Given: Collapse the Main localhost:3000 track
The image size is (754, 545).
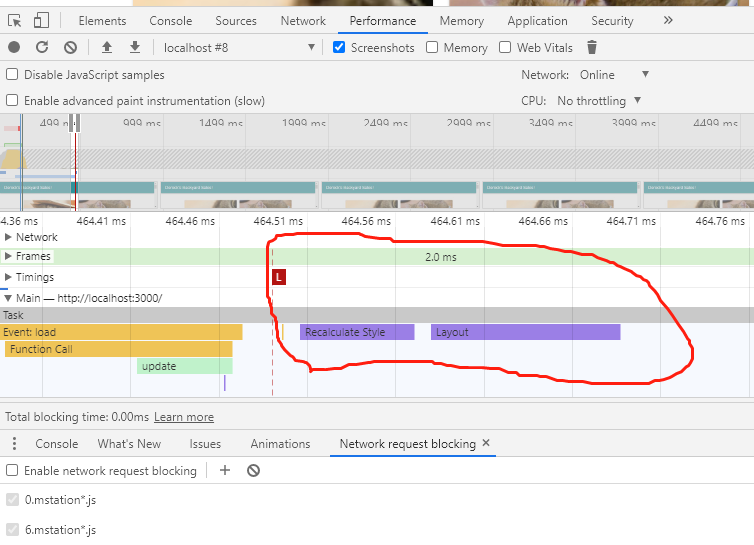Looking at the screenshot, I should click(8, 298).
